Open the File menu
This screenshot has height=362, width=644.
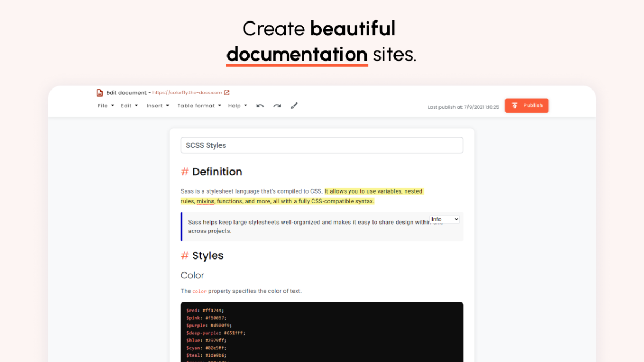point(106,106)
